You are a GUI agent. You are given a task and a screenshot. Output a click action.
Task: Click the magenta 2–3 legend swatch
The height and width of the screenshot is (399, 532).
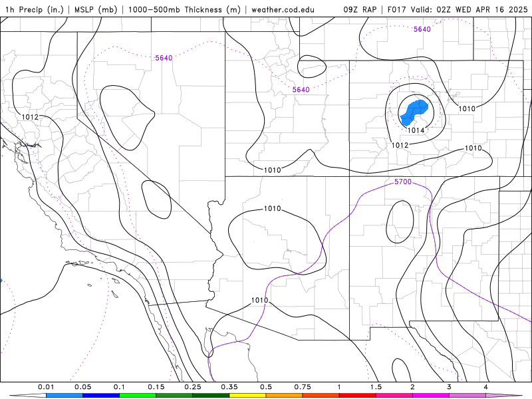point(431,396)
